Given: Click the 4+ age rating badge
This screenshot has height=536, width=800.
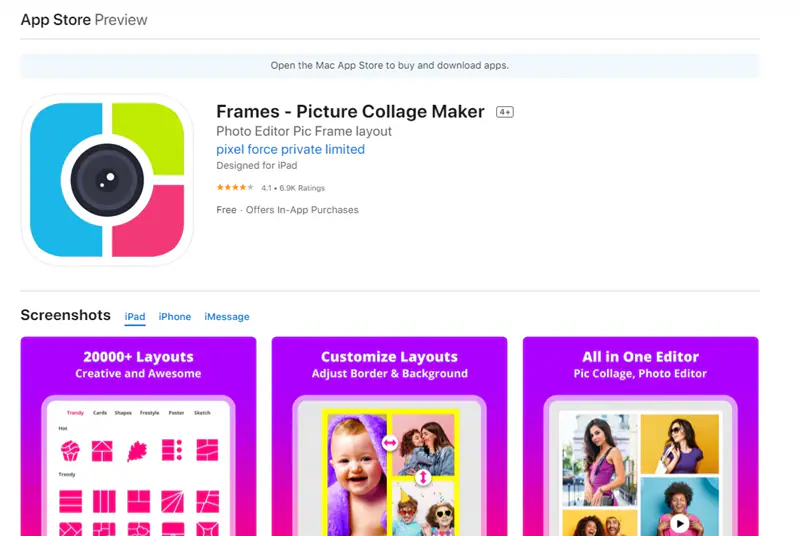Looking at the screenshot, I should (x=505, y=112).
